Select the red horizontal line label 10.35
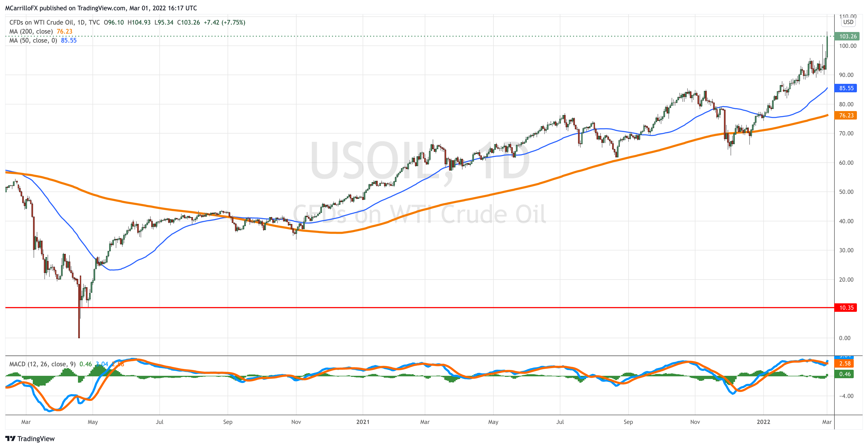This screenshot has height=448, width=868. (x=846, y=307)
